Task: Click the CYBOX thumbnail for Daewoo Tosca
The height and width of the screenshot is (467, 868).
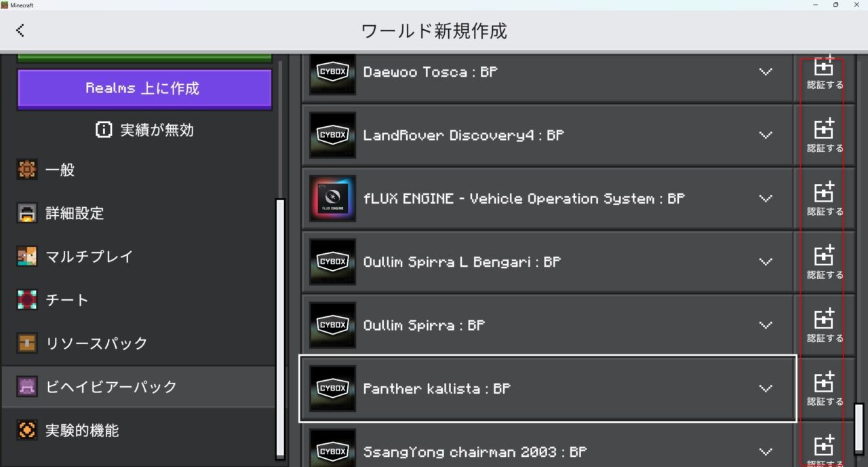Action: click(x=332, y=73)
